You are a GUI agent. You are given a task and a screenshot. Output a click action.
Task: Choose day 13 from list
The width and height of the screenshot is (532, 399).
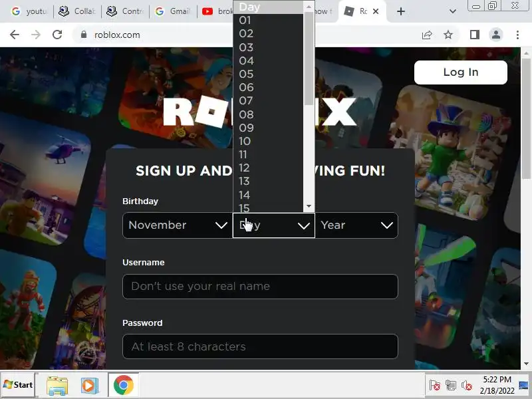(x=268, y=181)
